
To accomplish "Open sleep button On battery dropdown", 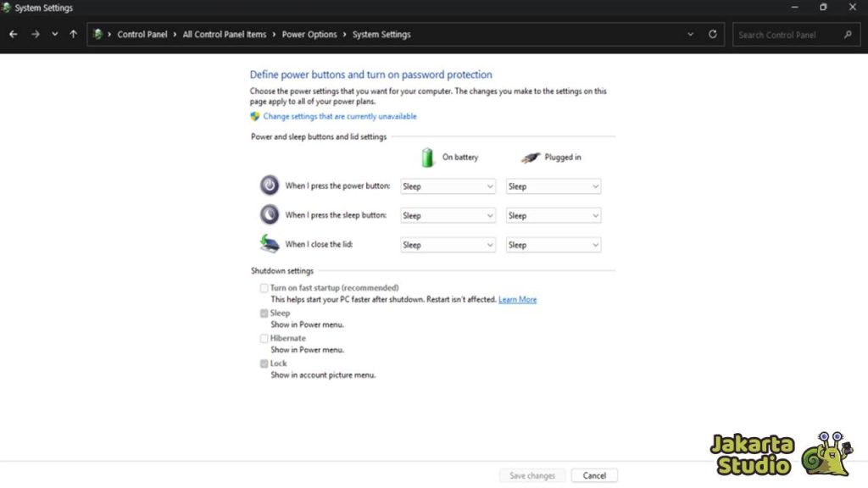I will coord(448,216).
